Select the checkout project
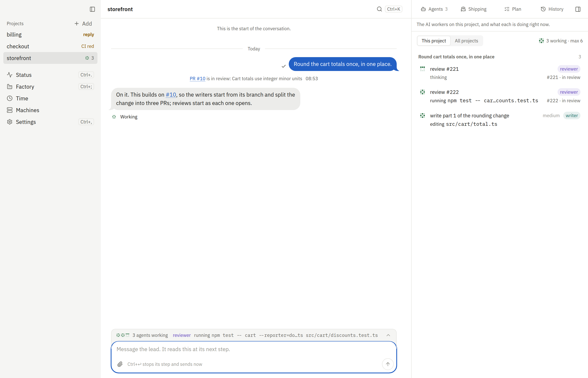This screenshot has width=588, height=378. 50,46
